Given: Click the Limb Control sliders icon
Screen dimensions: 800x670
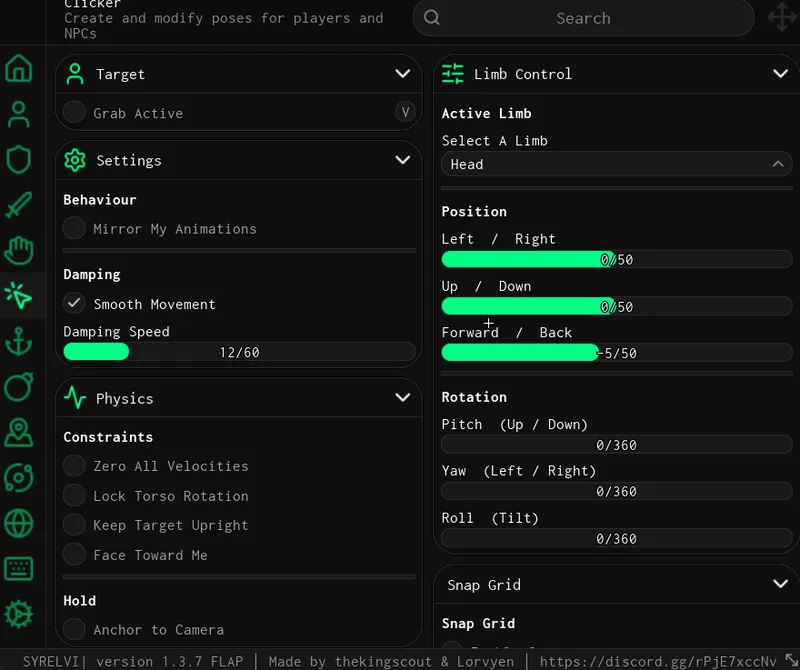Looking at the screenshot, I should pos(453,74).
